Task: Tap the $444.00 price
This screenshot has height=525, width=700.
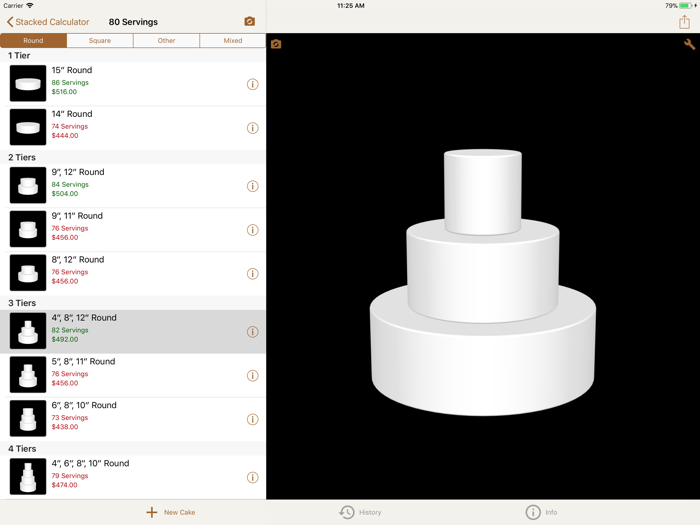Action: [x=65, y=136]
